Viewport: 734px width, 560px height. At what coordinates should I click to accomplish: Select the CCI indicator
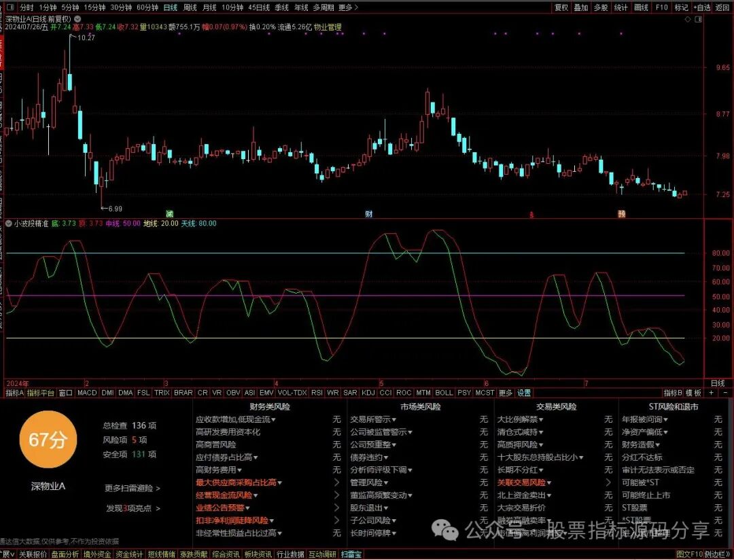point(386,393)
